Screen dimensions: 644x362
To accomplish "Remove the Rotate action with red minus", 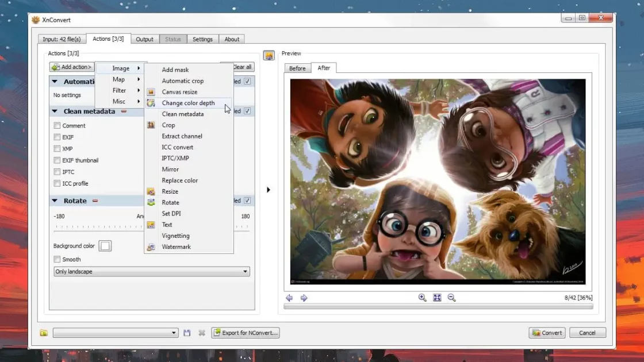I will [x=95, y=201].
